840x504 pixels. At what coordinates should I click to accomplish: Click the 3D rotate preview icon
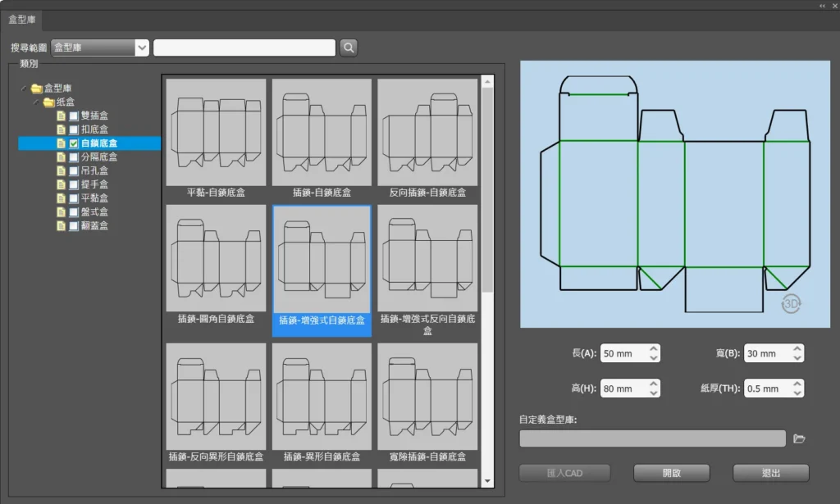click(791, 303)
